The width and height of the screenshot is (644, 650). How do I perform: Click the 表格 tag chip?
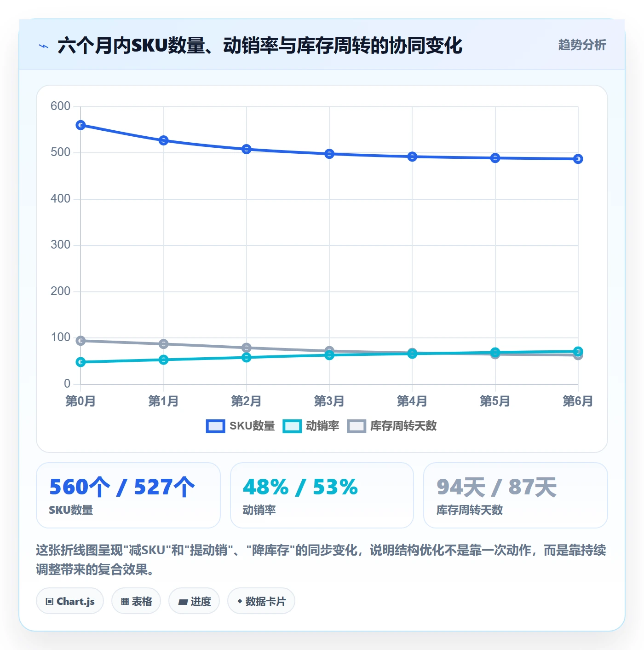tap(136, 601)
